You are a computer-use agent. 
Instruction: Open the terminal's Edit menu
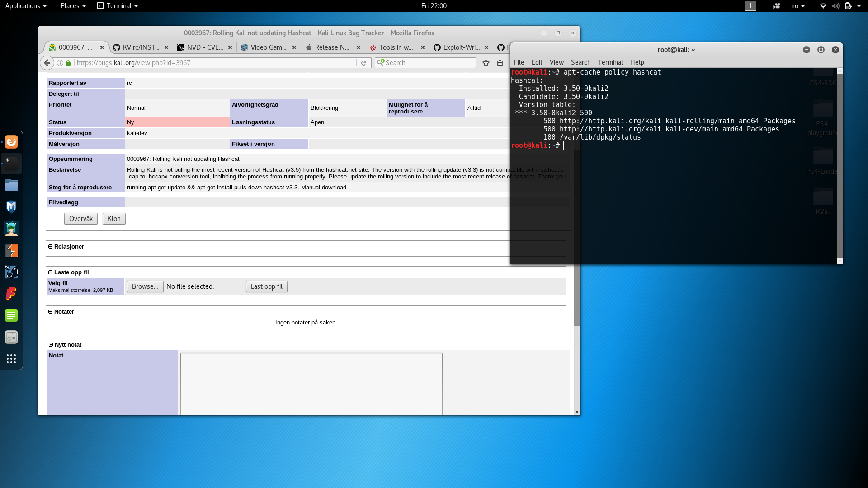point(537,62)
